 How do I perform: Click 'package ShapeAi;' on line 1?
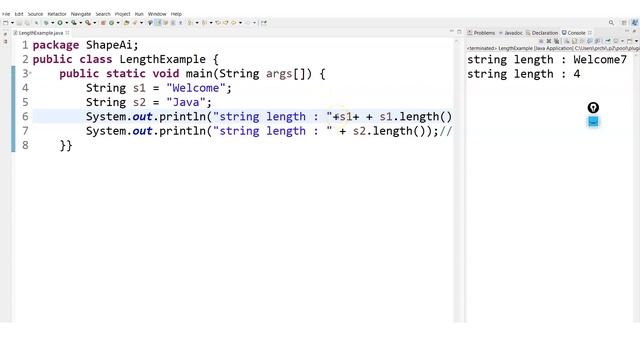coord(85,45)
